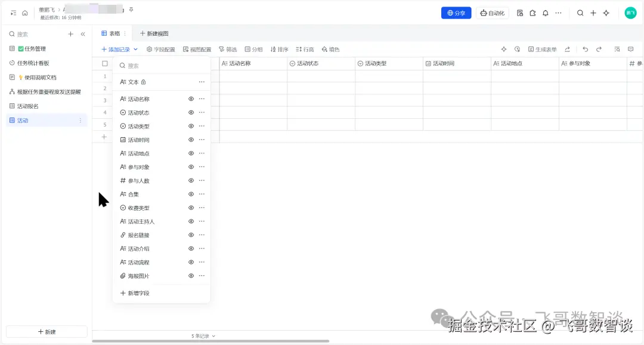Toggle visibility of 参与人数 field

point(191,180)
